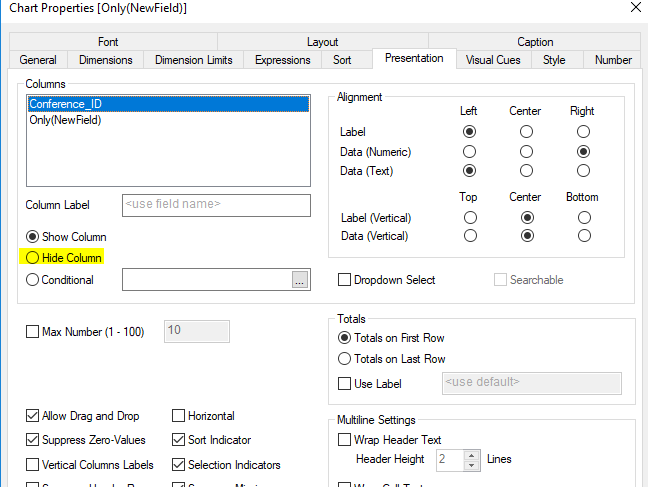
Task: Check the Use Label checkbox
Action: point(345,383)
